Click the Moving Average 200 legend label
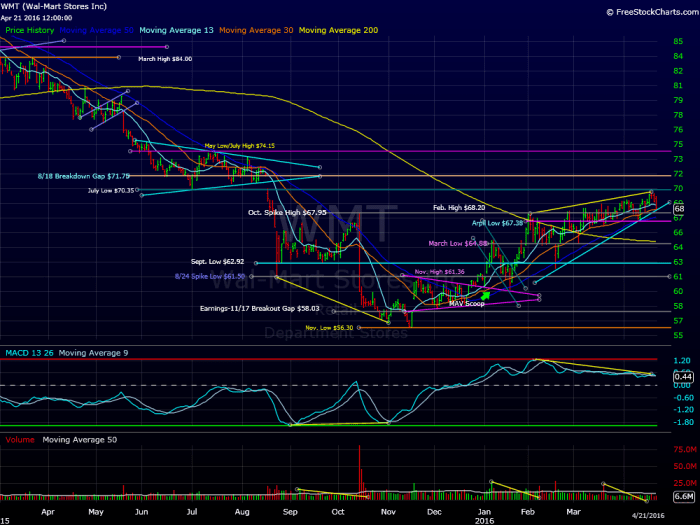Screen dimensions: 700x525 [x=338, y=30]
